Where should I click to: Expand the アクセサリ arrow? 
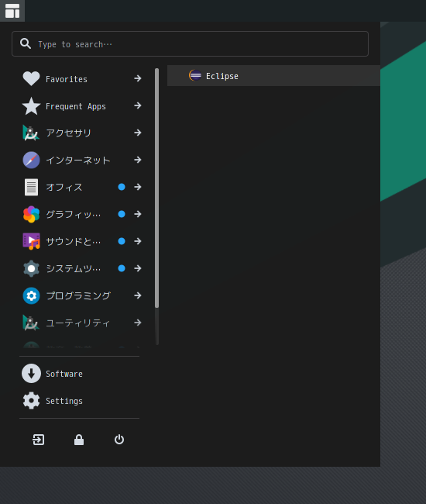[138, 133]
